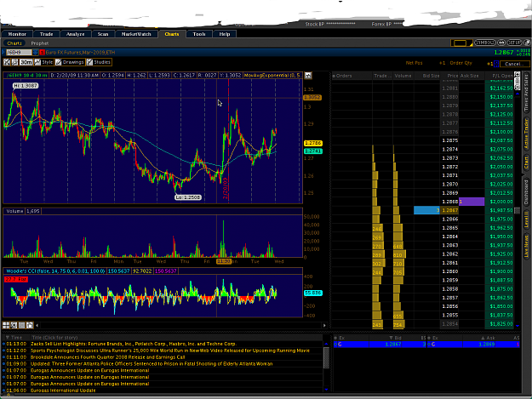Click the first chart tool icon left of 30m
Screen dimensions: 532x399
click(7, 62)
